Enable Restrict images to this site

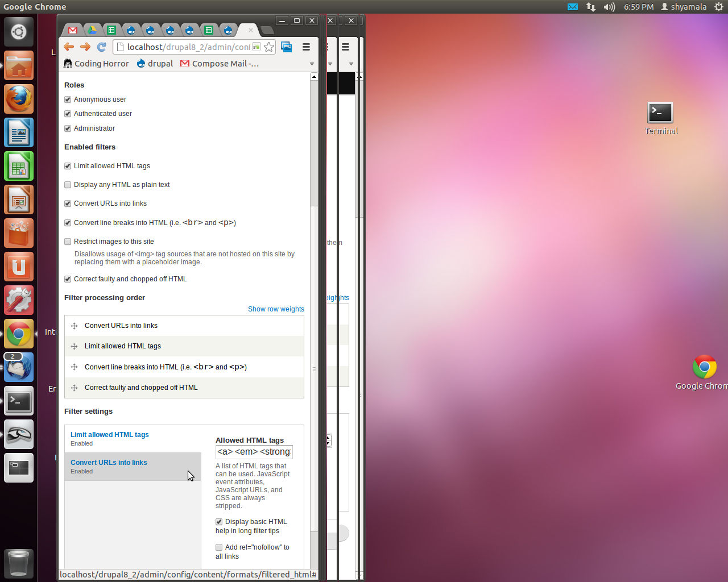pos(68,242)
